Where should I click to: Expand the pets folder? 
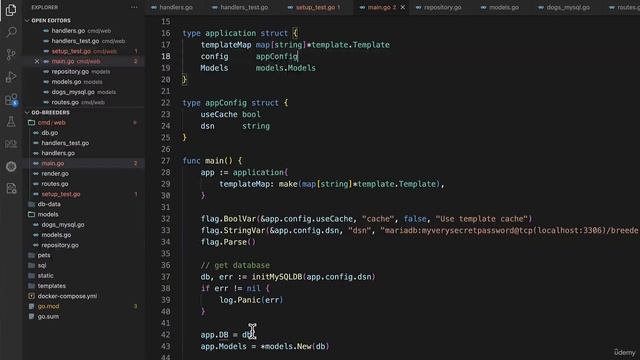coord(44,255)
